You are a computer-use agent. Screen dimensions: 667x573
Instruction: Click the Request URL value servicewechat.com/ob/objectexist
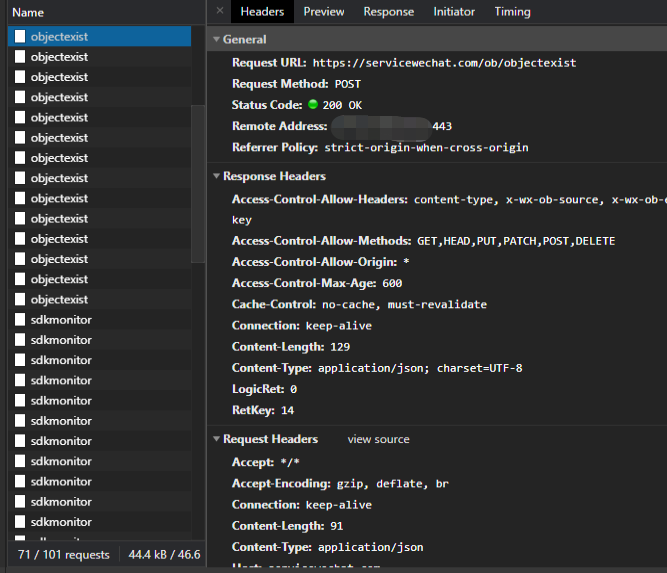pos(444,63)
